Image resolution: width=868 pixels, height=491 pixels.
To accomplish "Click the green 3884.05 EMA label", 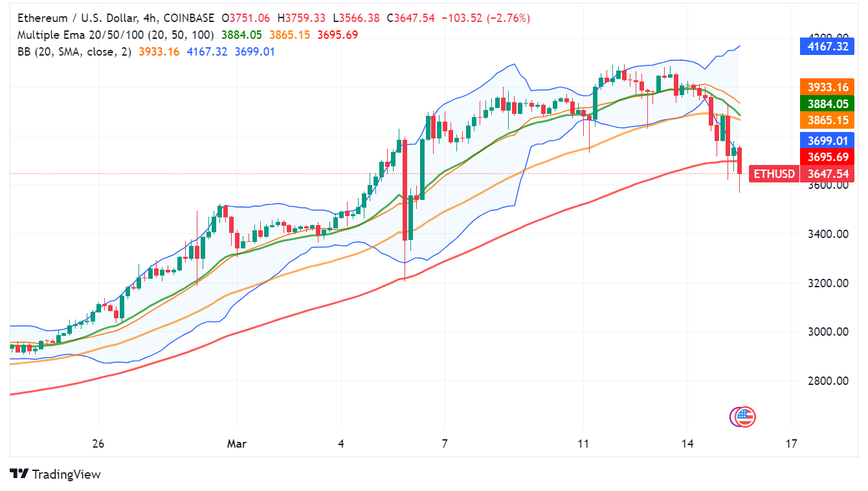I will coord(828,104).
